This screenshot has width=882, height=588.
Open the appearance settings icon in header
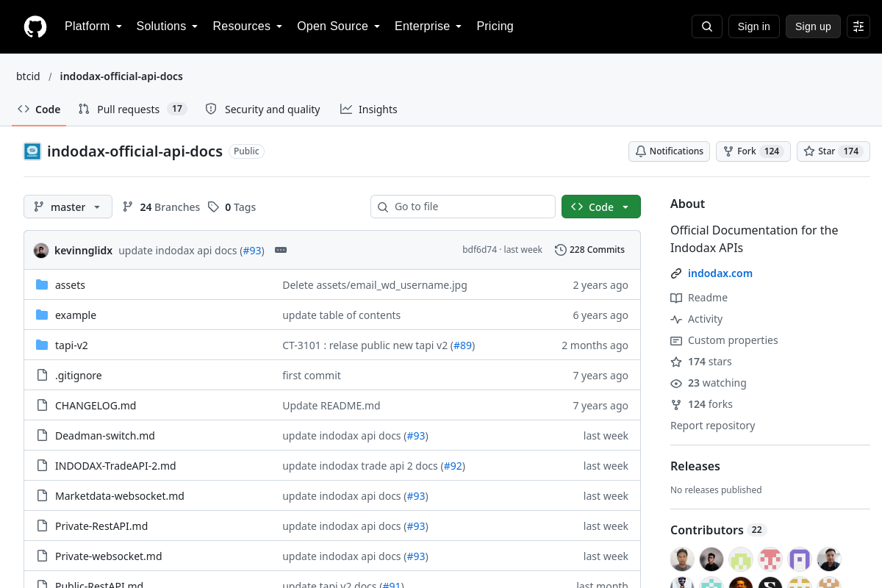[858, 26]
